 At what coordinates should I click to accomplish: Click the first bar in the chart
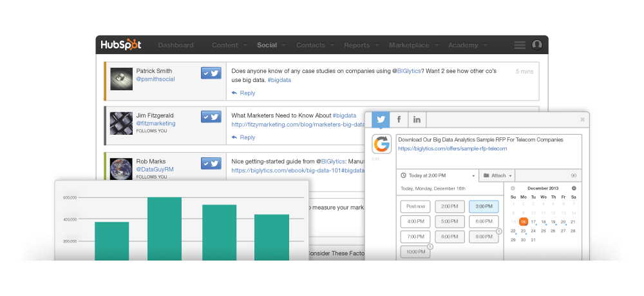(111, 241)
